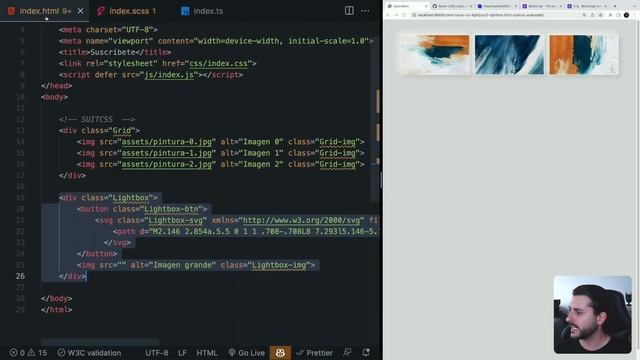Screen dimensions: 640x360
Task: Reload the browser page
Action: tap(404, 15)
